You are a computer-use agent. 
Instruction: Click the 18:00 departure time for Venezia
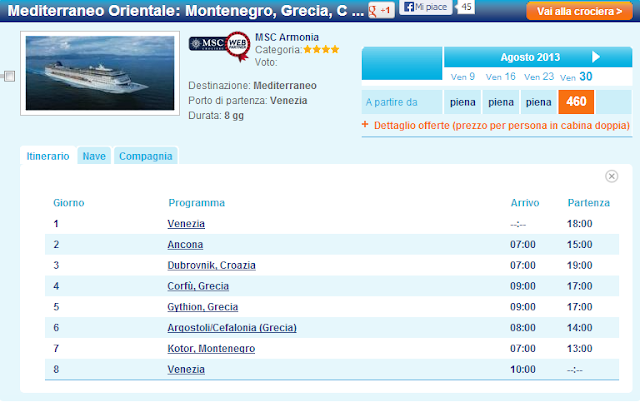coord(580,224)
